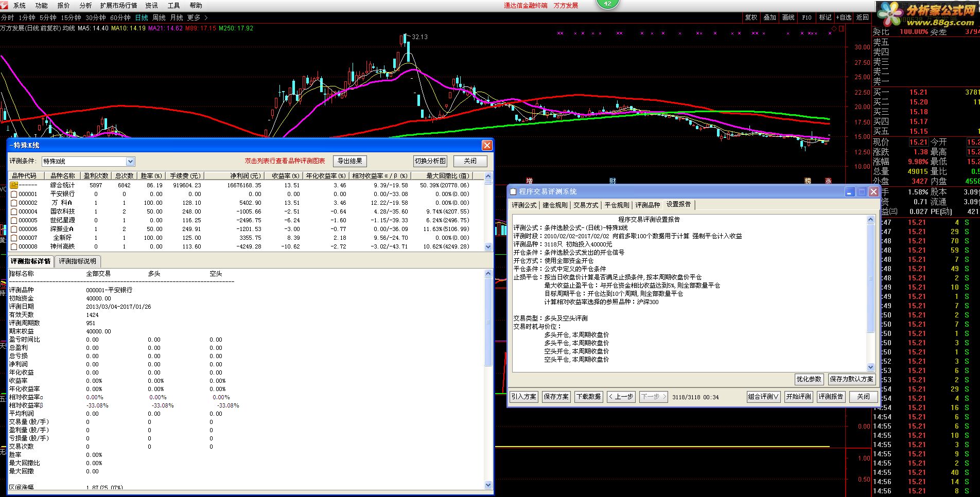The height and width of the screenshot is (497, 980).
Task: Open the 工具 menu
Action: 174,6
